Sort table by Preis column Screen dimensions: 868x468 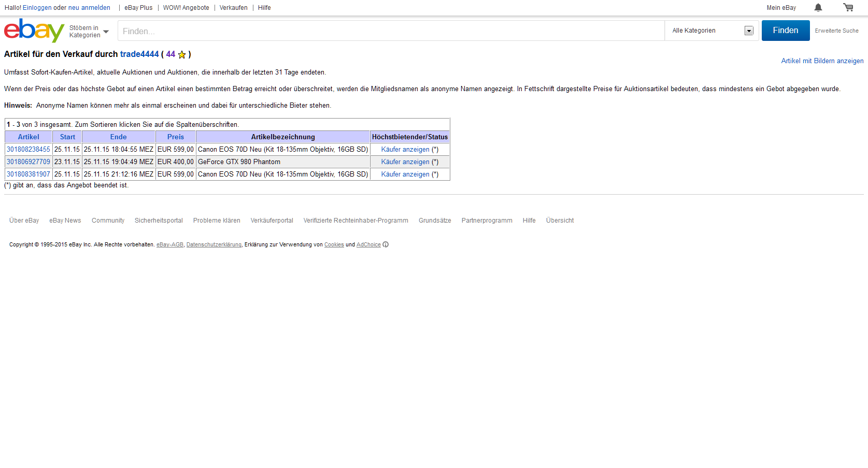pos(176,137)
